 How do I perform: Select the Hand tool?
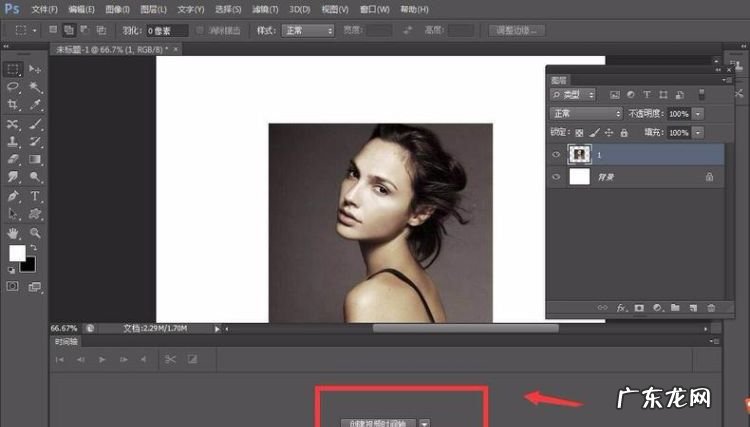click(x=13, y=232)
